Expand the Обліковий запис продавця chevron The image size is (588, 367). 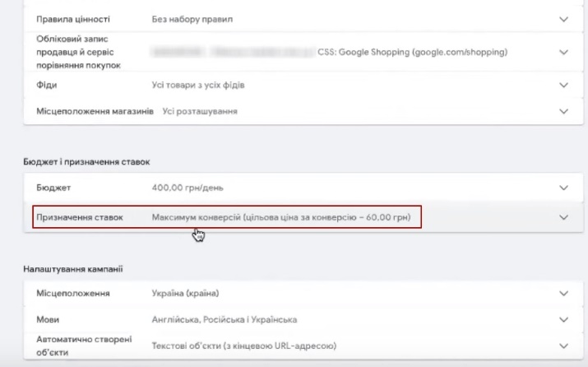coord(563,52)
